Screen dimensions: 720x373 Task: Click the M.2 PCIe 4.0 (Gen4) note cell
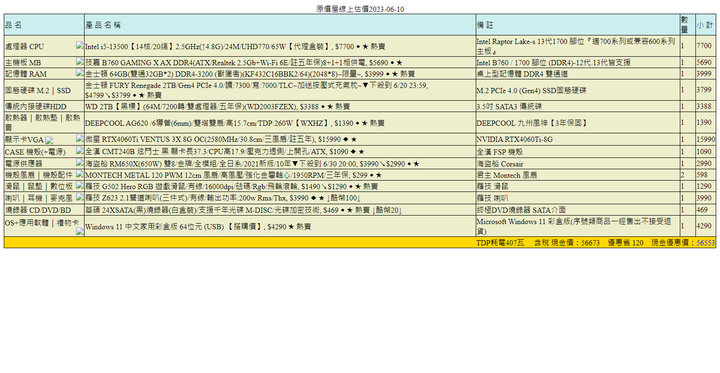pyautogui.click(x=578, y=90)
